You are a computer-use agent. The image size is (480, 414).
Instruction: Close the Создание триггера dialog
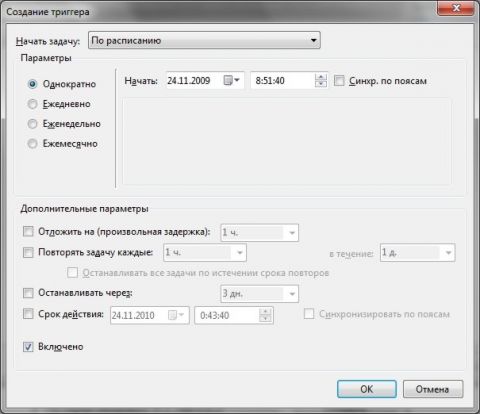tap(456, 8)
